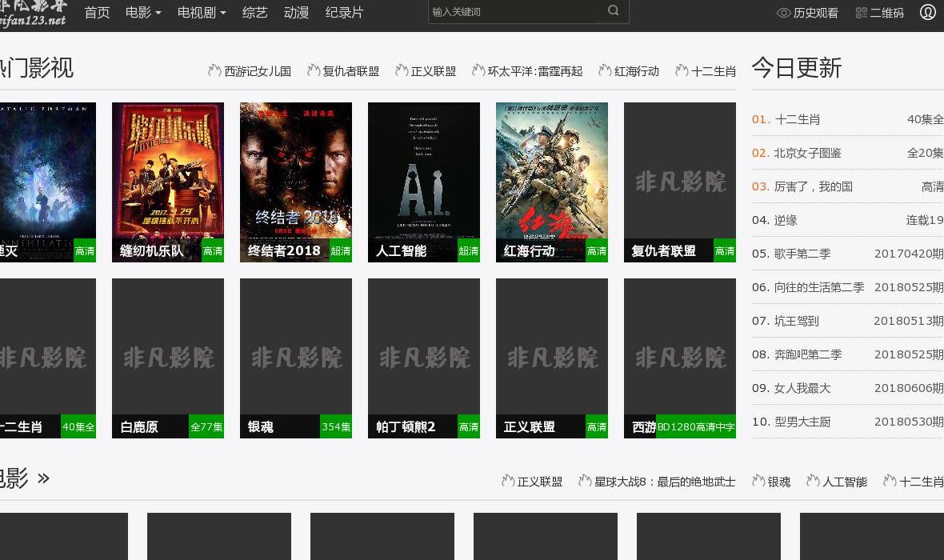Image resolution: width=944 pixels, height=560 pixels.
Task: Click the eye icon beside 历史观看
Action: click(783, 13)
